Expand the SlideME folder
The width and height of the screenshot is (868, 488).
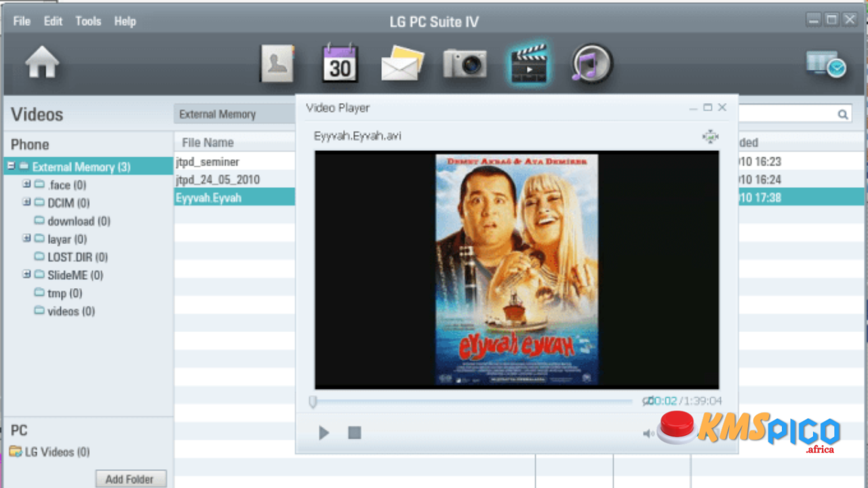tap(26, 274)
